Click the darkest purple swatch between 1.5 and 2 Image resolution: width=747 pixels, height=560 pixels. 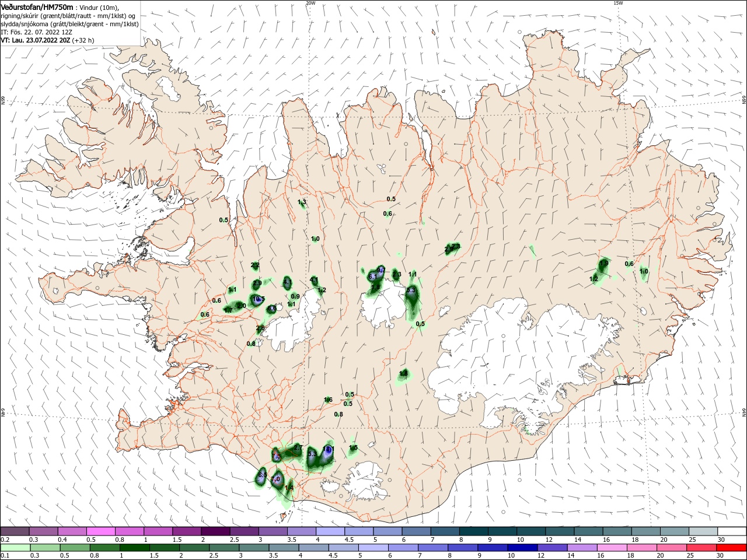tap(215, 531)
